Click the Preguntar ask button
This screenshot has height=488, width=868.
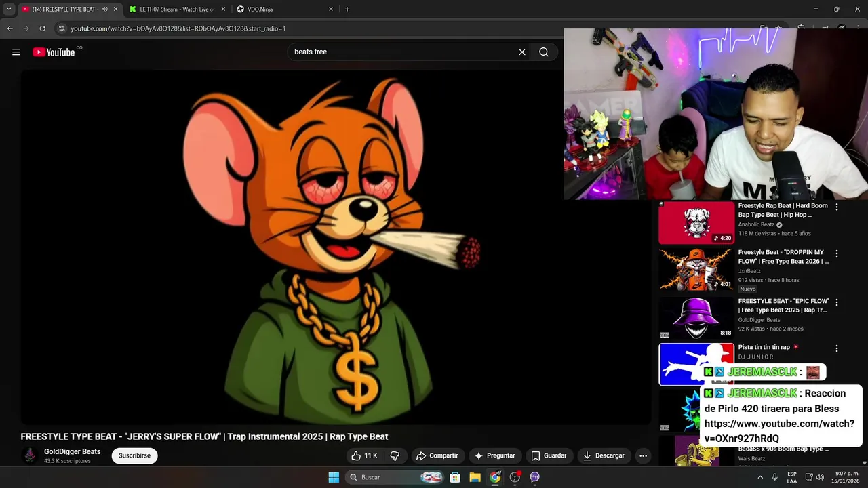(494, 455)
